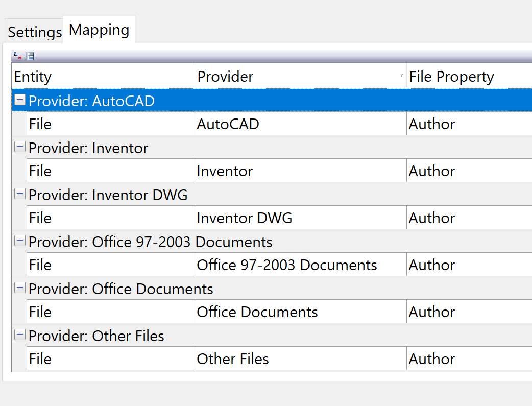Collapse the Provider: Other Files group
Screen dimensions: 532x406
pyautogui.click(x=19, y=335)
